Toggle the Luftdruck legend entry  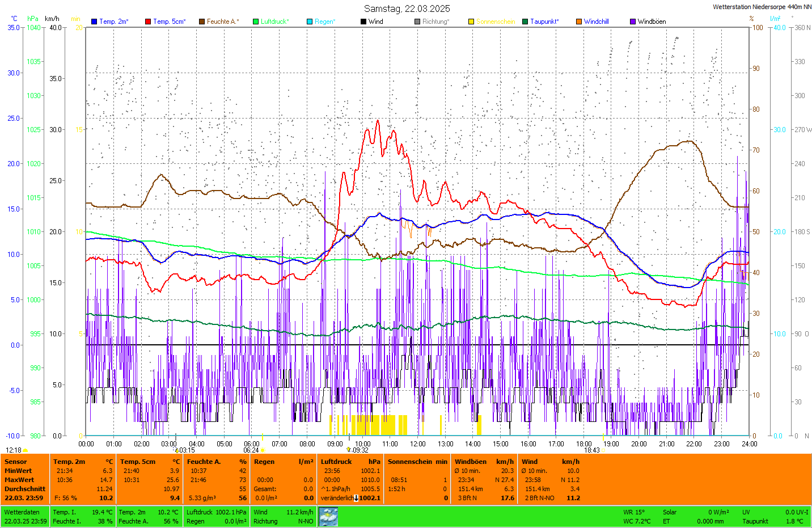(271, 22)
